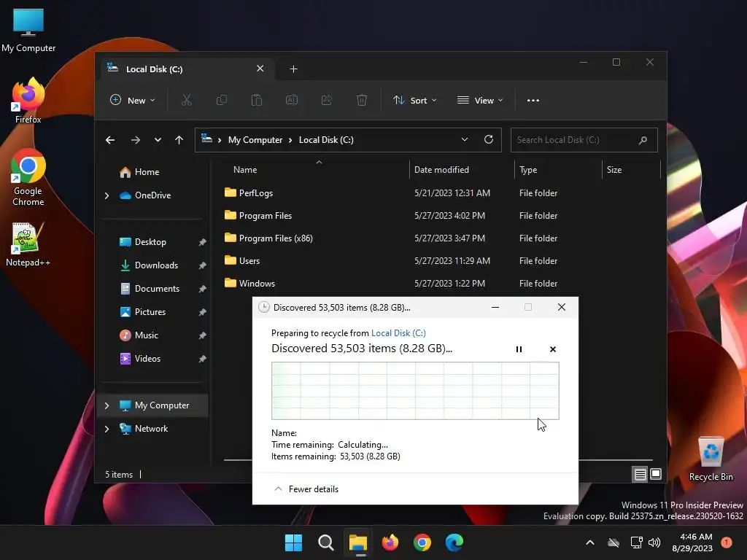The image size is (747, 560).
Task: Click breadcrumb chevron after My Computer
Action: [x=290, y=140]
